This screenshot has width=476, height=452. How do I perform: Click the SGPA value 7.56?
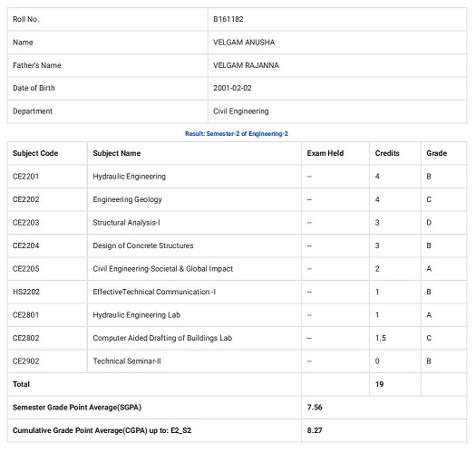[x=315, y=407]
